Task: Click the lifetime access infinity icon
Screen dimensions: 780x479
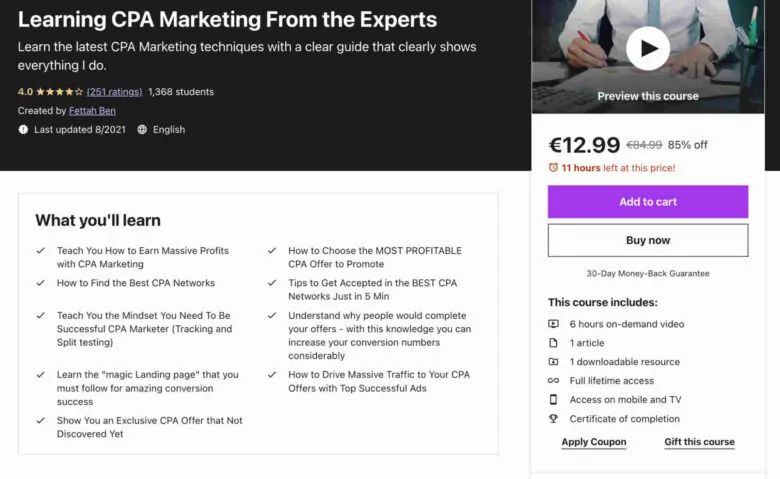Action: pyautogui.click(x=553, y=381)
